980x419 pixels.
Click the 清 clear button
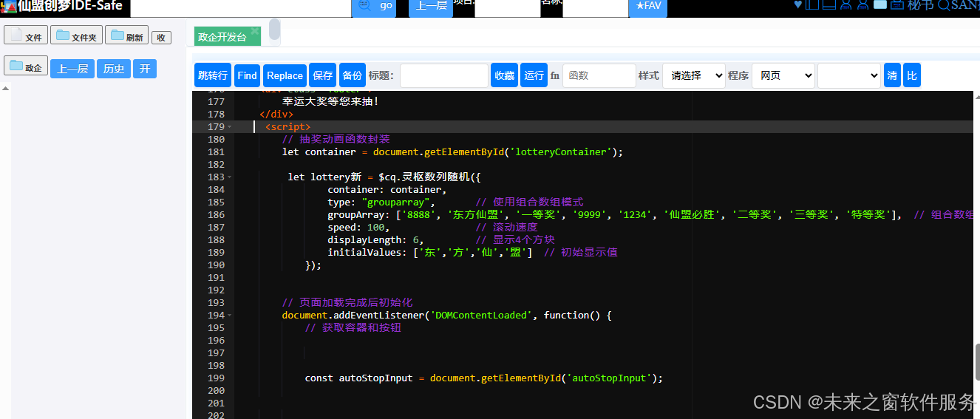pos(892,75)
